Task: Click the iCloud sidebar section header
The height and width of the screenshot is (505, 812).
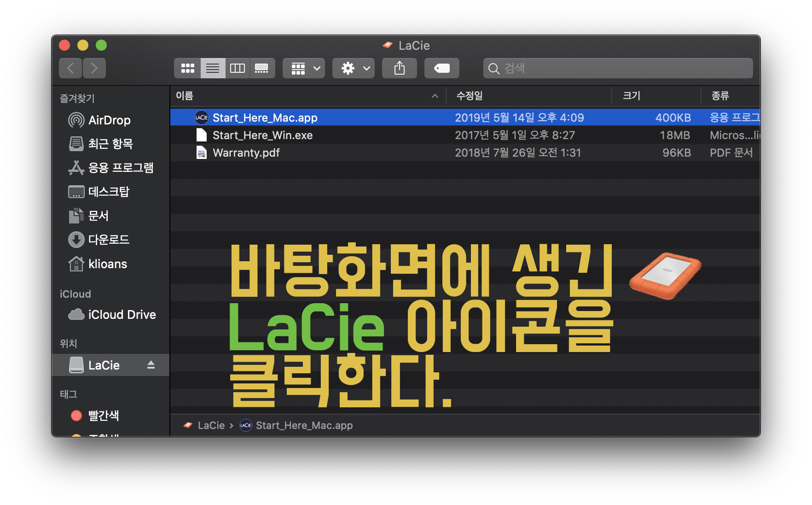Action: tap(75, 294)
